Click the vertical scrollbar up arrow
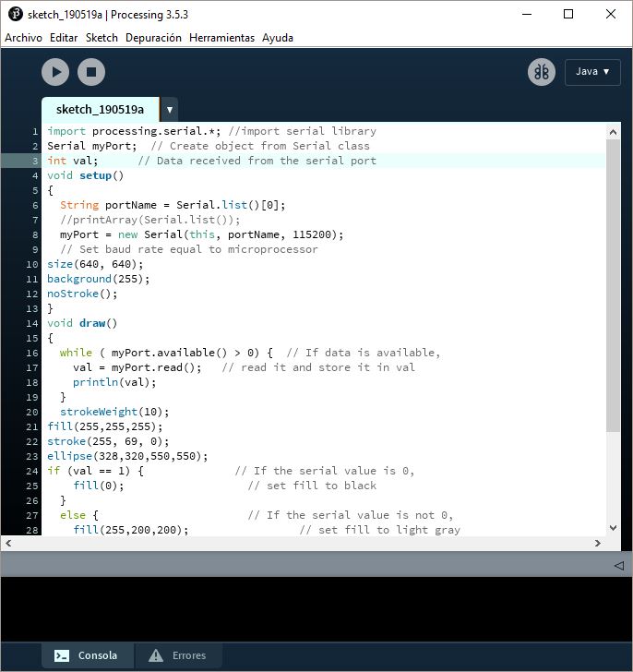 [x=613, y=132]
